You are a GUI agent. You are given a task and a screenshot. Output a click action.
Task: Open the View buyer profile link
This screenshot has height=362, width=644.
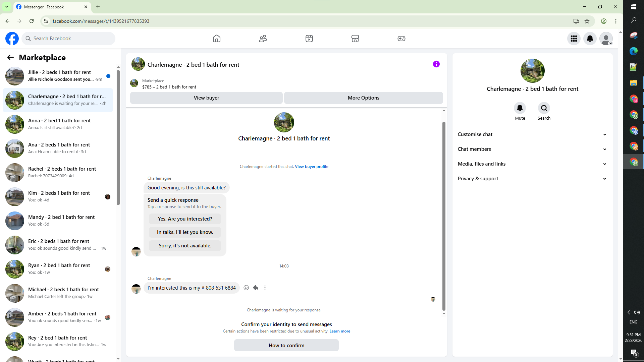tap(311, 167)
